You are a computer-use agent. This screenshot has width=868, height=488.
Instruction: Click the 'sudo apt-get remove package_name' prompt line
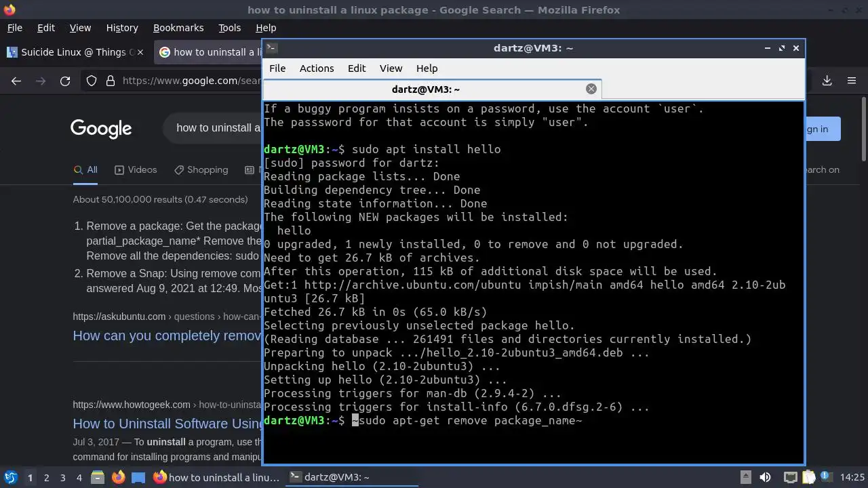coord(423,420)
